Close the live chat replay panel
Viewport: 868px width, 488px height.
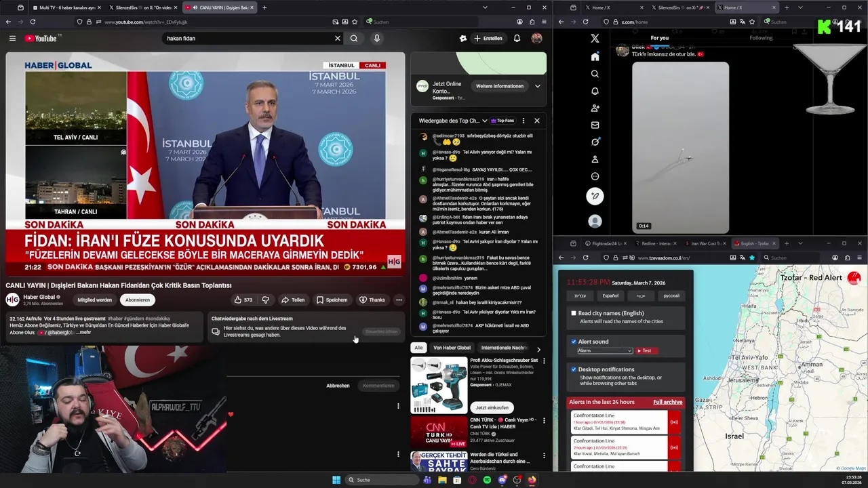click(x=536, y=121)
